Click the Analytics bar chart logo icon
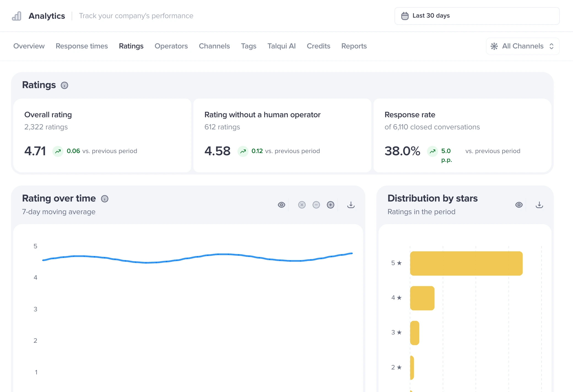The height and width of the screenshot is (392, 573). (x=17, y=16)
